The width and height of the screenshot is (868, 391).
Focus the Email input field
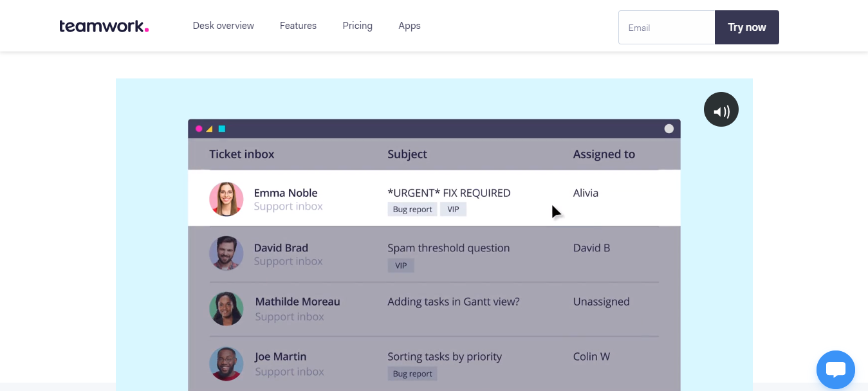click(x=666, y=28)
